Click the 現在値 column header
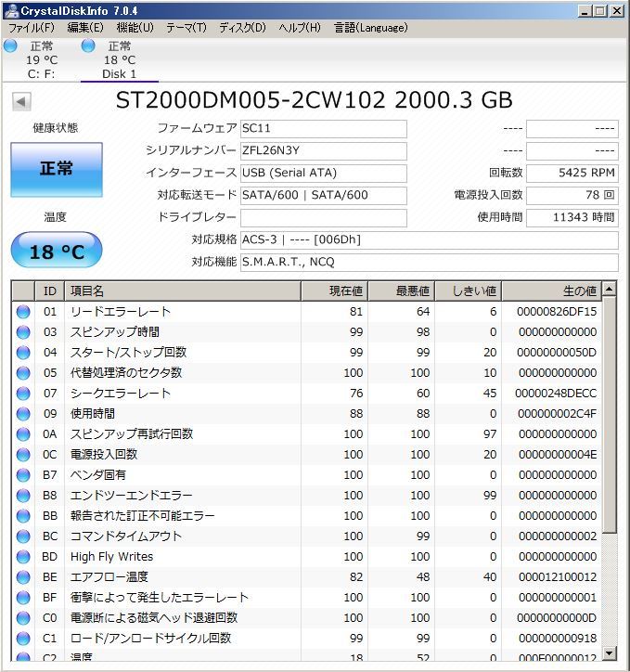The height and width of the screenshot is (672, 630). click(x=335, y=291)
